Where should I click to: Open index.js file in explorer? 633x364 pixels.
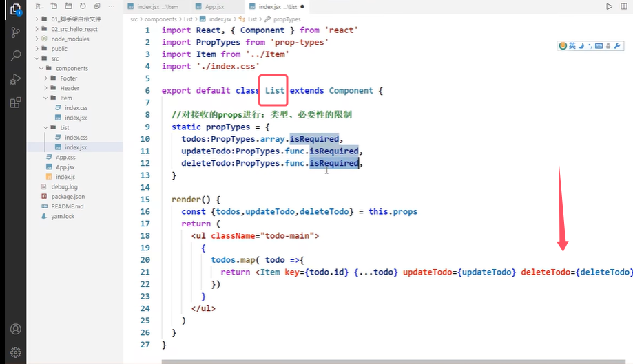click(65, 177)
